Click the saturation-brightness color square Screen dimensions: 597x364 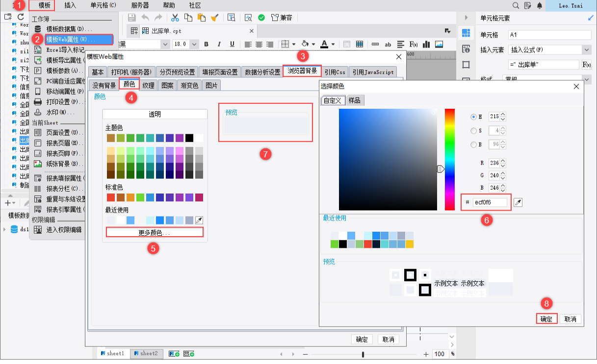point(388,159)
